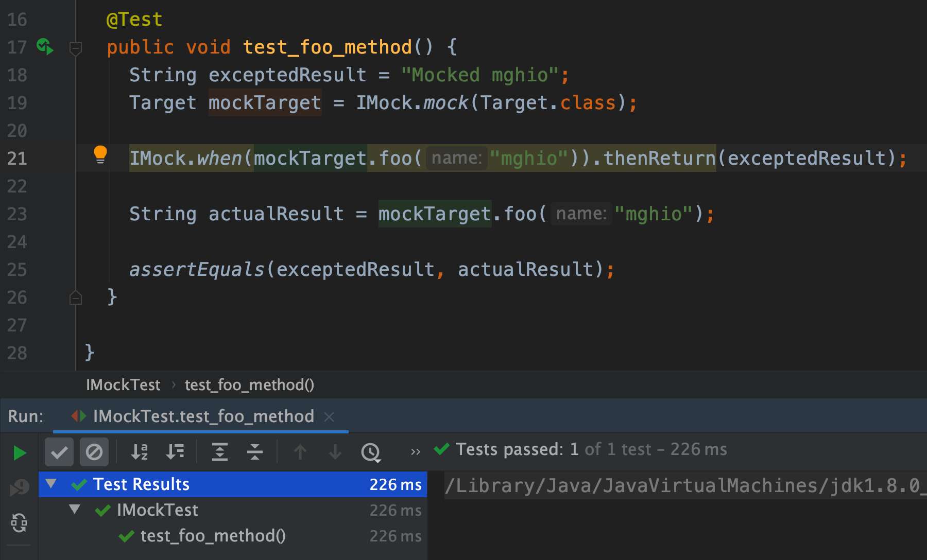This screenshot has height=560, width=927.
Task: Open the Test History clock icon
Action: (x=371, y=452)
